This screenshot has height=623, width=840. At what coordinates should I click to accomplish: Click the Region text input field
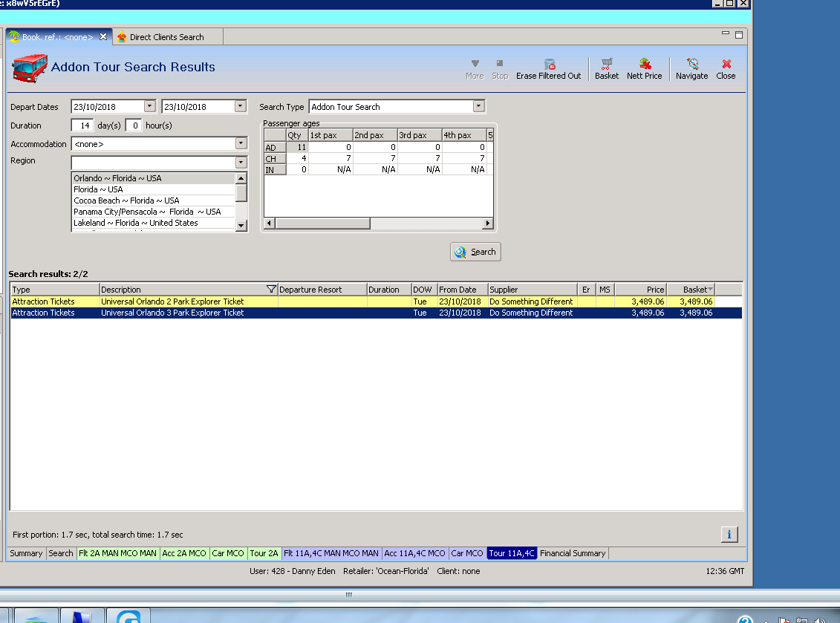153,162
